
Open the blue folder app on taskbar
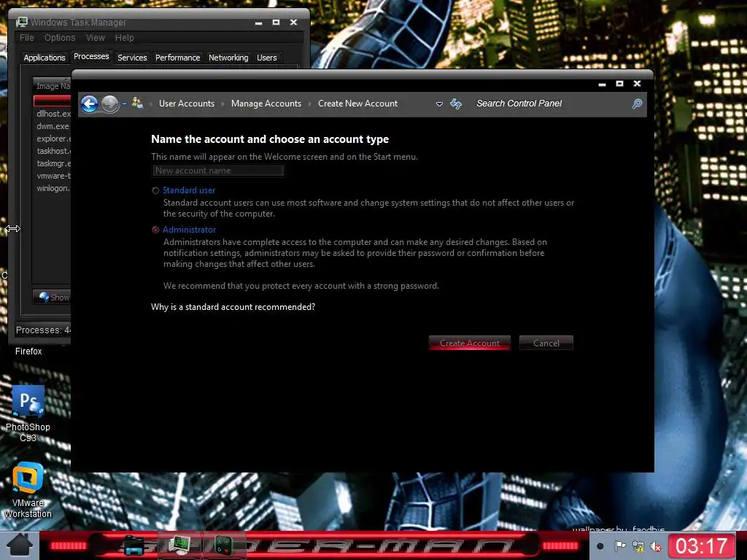tap(134, 545)
